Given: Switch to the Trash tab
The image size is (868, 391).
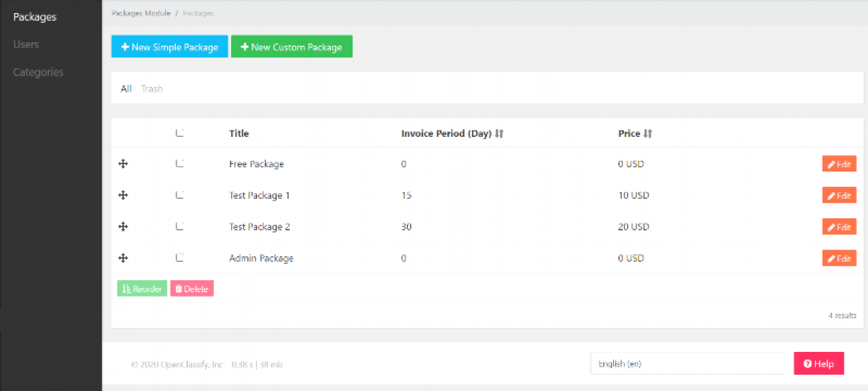Looking at the screenshot, I should coord(152,89).
